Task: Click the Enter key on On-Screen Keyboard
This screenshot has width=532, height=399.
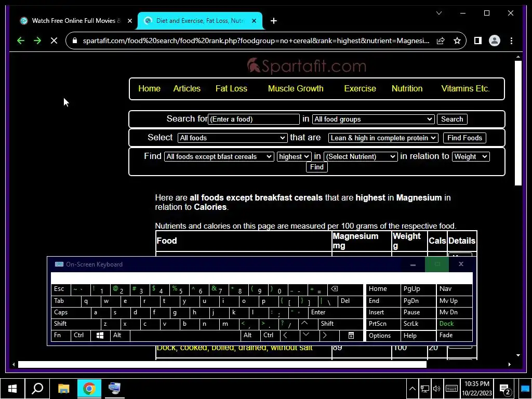Action: click(x=336, y=312)
